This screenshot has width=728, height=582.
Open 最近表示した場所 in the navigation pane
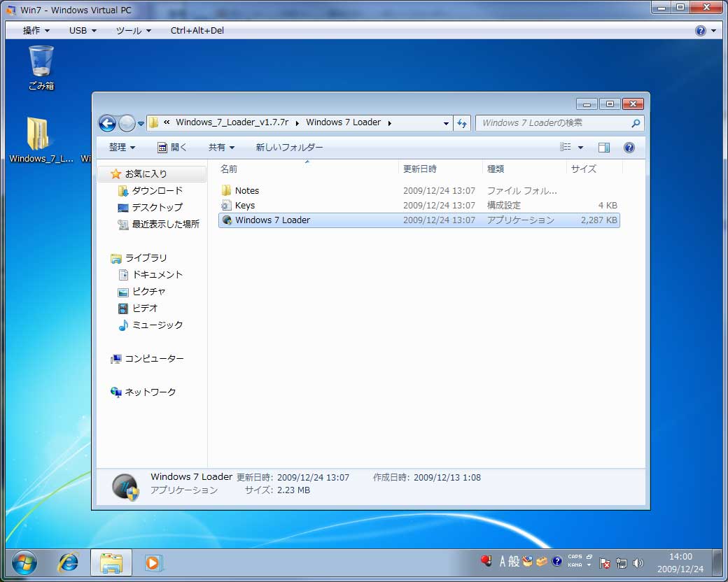pyautogui.click(x=158, y=224)
